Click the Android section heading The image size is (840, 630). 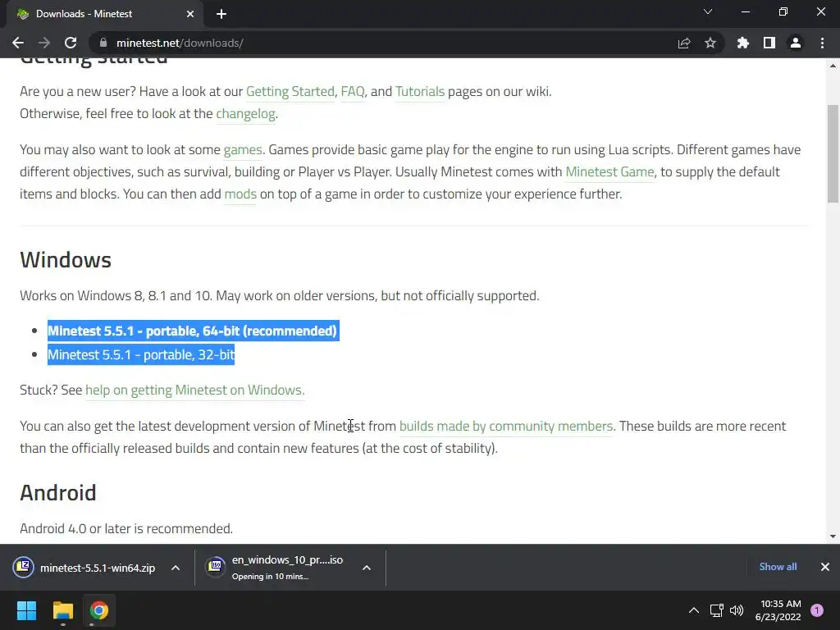pos(58,493)
